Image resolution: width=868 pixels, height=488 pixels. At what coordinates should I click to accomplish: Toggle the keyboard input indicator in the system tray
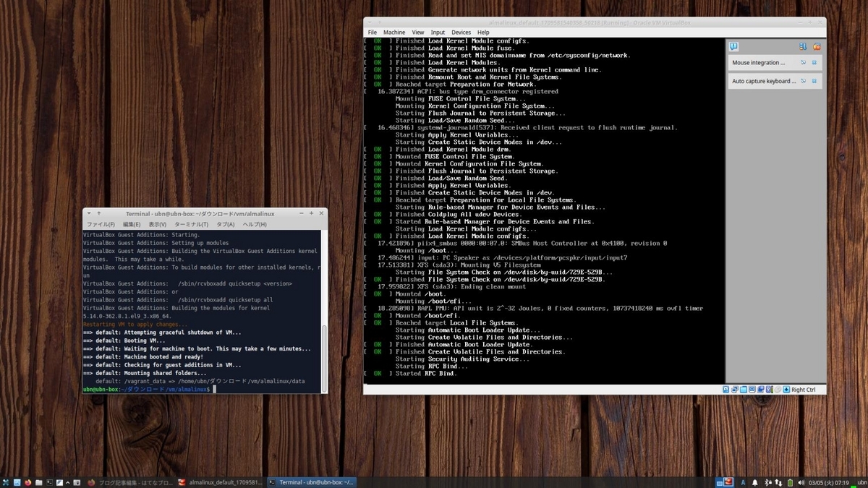[x=743, y=482]
